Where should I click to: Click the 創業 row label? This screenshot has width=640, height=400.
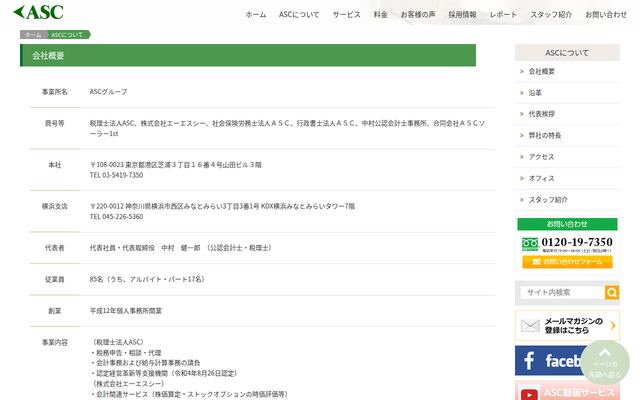point(55,311)
